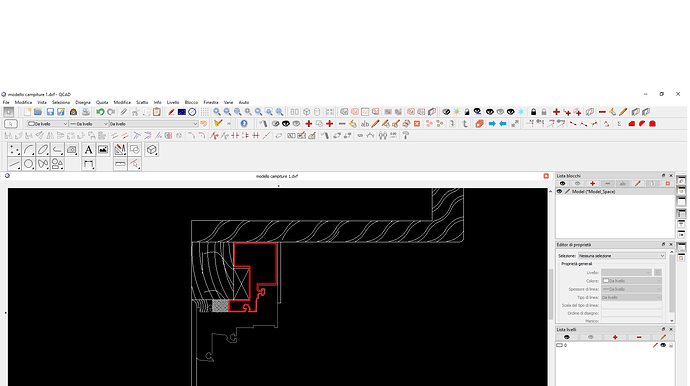690x386 pixels.
Task: Toggle lock of layer 0
Action: 671,346
